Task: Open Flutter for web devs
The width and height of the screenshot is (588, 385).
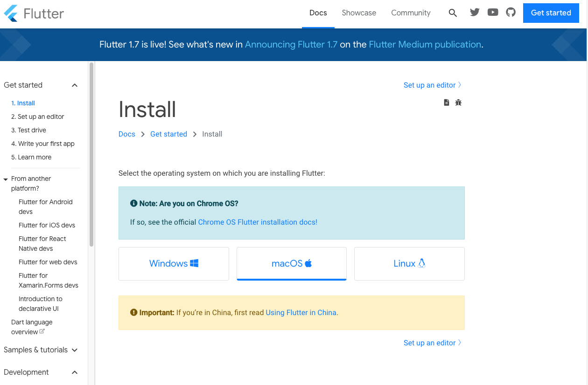Action: point(48,262)
